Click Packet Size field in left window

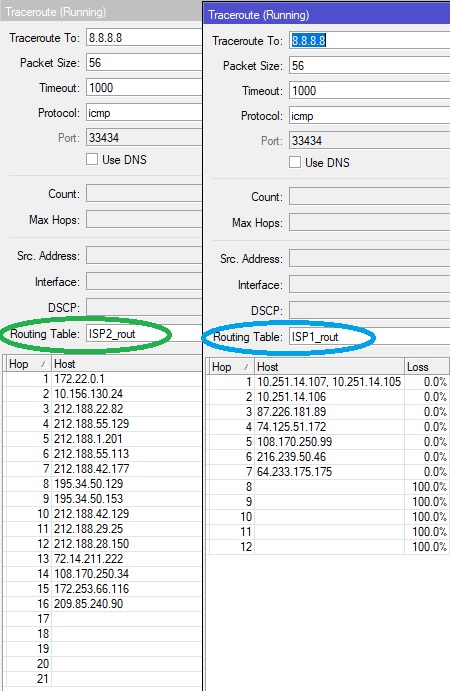tap(144, 63)
